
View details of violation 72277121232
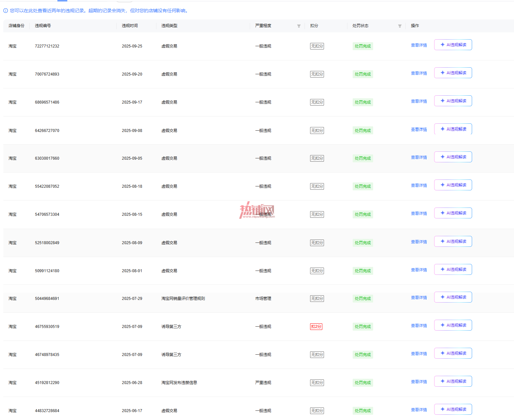(419, 45)
